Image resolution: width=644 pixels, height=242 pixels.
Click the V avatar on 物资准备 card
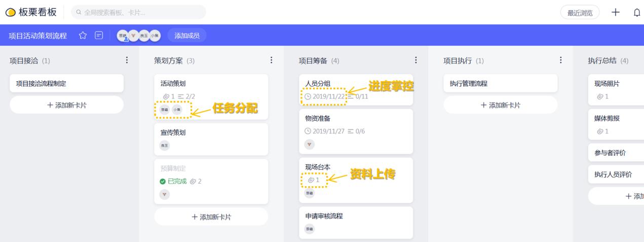coord(310,144)
